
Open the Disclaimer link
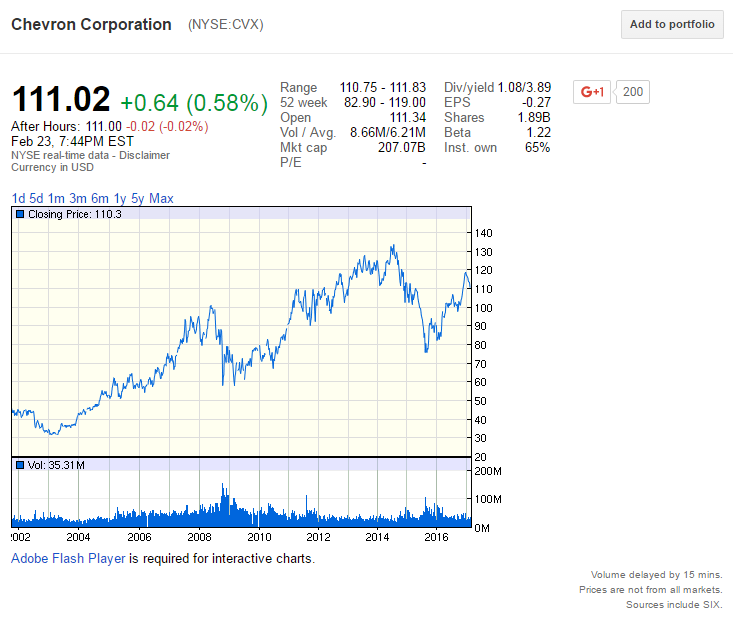[144, 155]
